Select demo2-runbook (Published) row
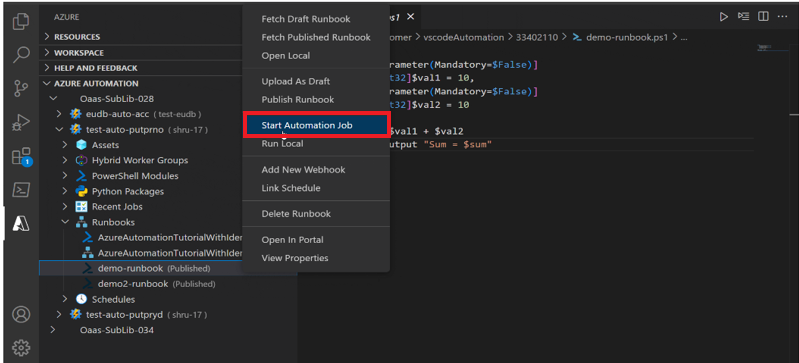Image resolution: width=799 pixels, height=363 pixels. pyautogui.click(x=168, y=283)
